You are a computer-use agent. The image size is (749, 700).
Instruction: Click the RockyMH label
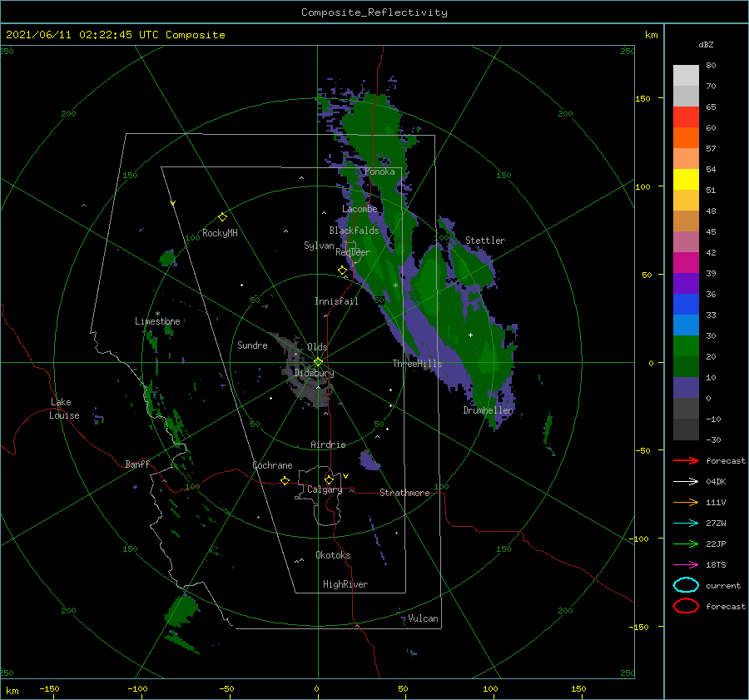[x=220, y=233]
